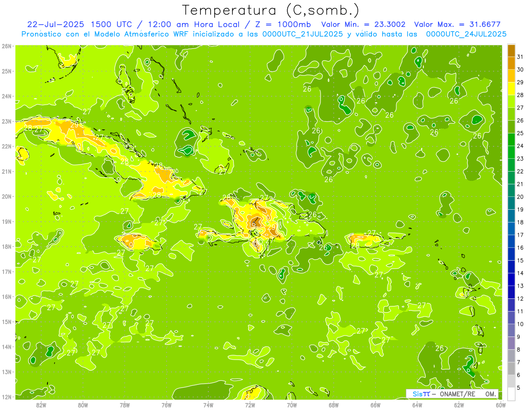Click the "24N" latitude axis label

point(7,96)
